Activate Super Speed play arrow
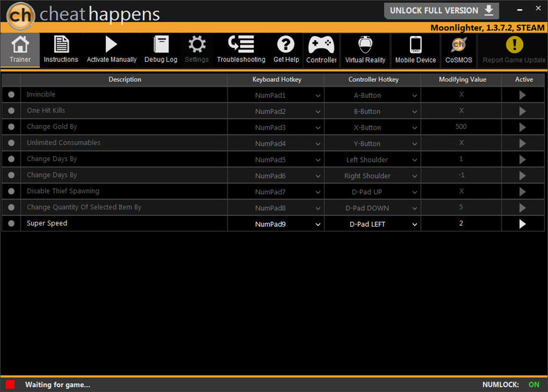Image resolution: width=548 pixels, height=392 pixels. click(522, 224)
